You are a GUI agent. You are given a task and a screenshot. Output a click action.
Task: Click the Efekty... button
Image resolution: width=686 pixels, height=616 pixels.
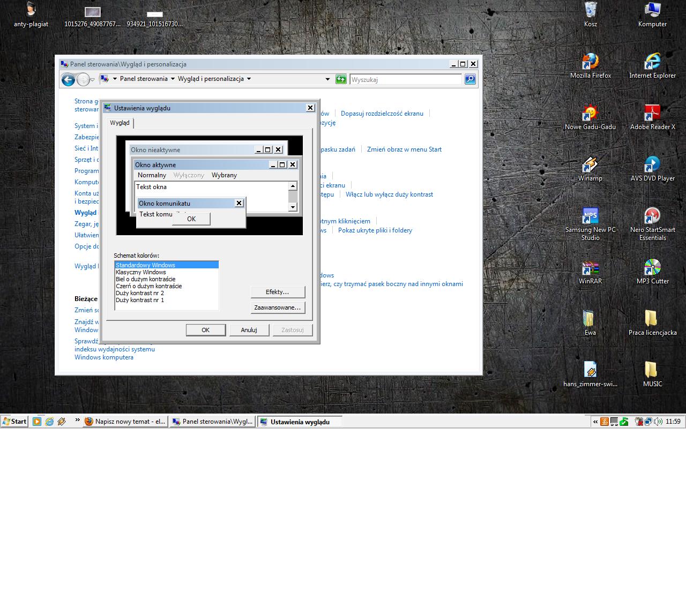278,292
